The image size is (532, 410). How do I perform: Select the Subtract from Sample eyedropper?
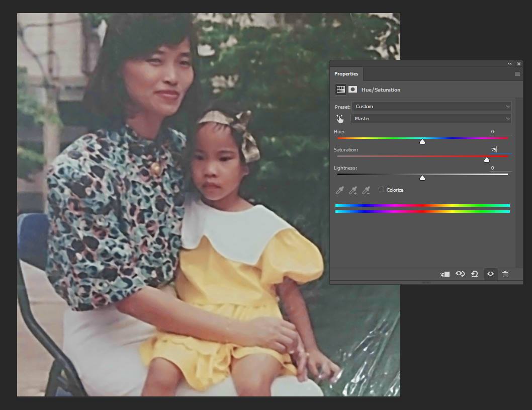[366, 190]
